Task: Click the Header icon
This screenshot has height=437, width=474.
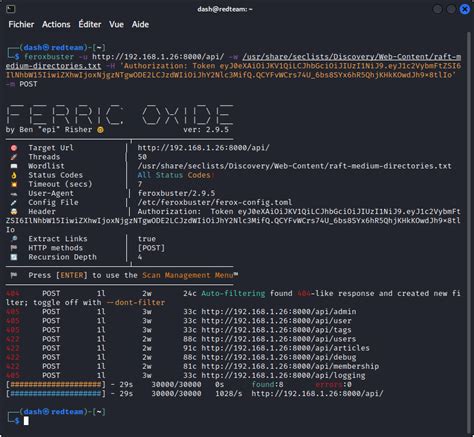Action: (x=14, y=212)
